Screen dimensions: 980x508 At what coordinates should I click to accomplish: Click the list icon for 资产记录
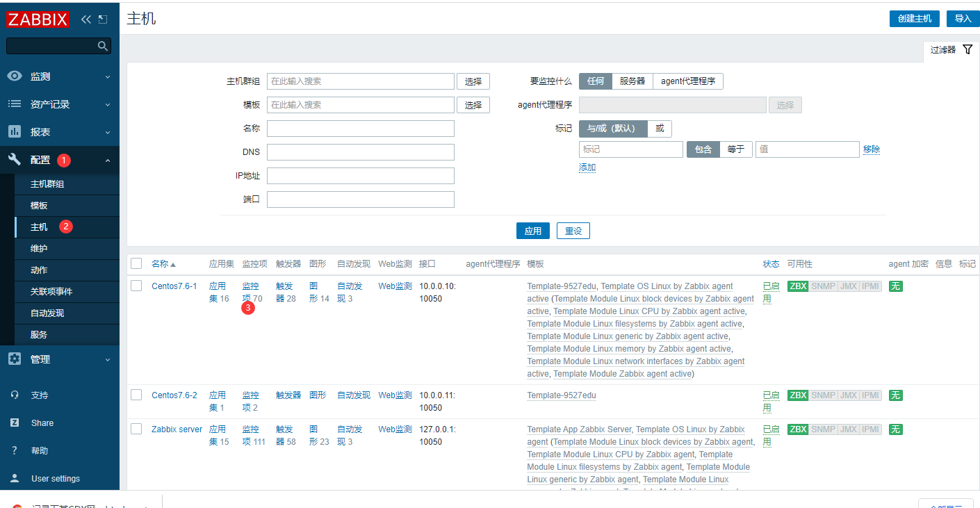coord(15,104)
